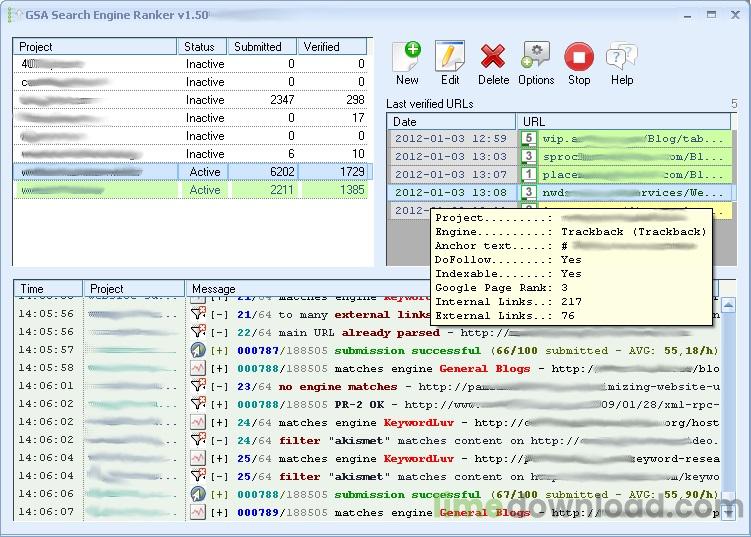Select the active project with 2211 submitted
751x537 pixels.
click(x=192, y=190)
